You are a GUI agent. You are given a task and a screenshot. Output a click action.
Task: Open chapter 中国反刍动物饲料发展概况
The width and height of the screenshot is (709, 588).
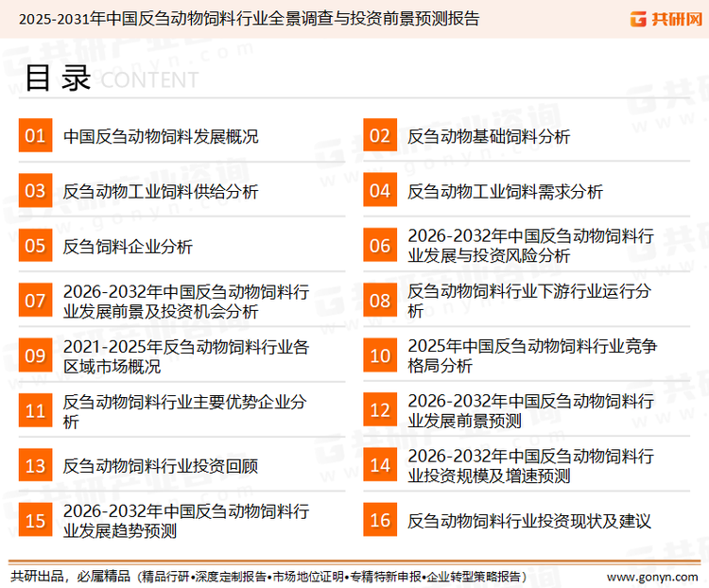coord(161,136)
